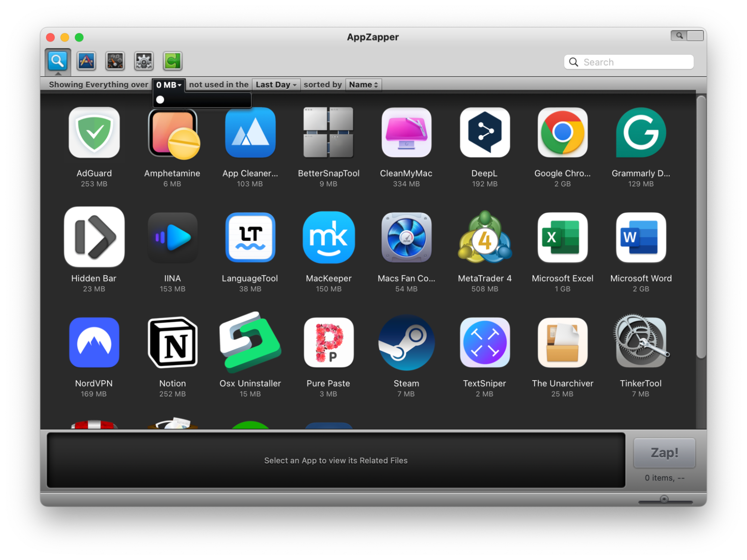Click the Zap! button
This screenshot has height=560, width=747.
(664, 452)
